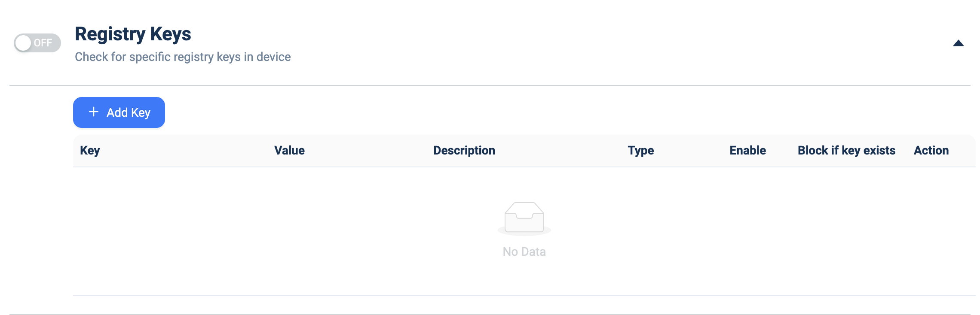This screenshot has width=980, height=315.
Task: Click the Registry Keys heading
Action: tap(133, 34)
